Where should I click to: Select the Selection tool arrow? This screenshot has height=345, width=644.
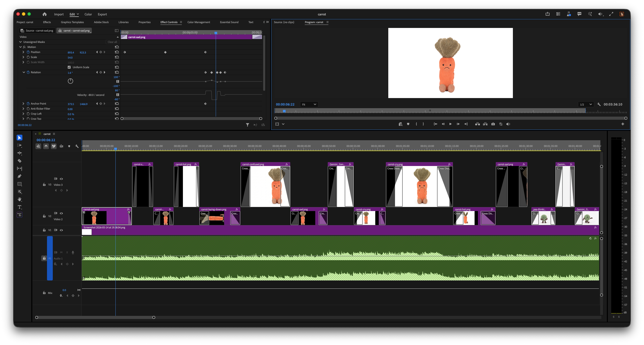20,138
